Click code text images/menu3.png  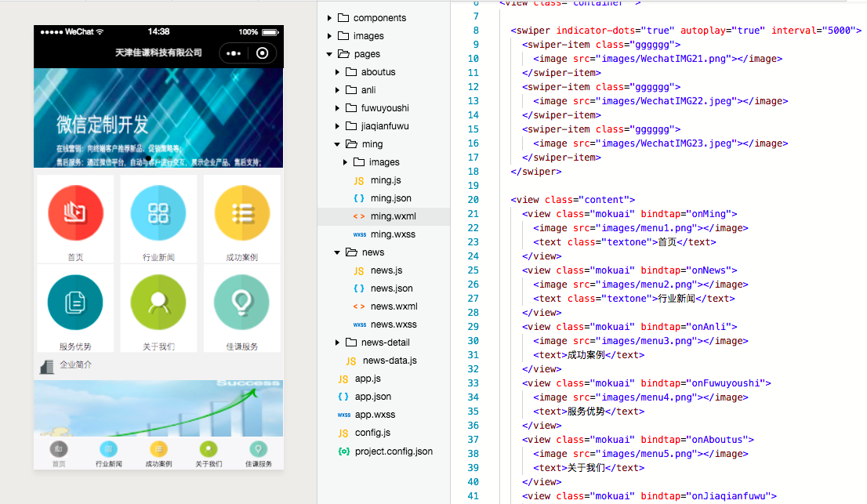(647, 341)
